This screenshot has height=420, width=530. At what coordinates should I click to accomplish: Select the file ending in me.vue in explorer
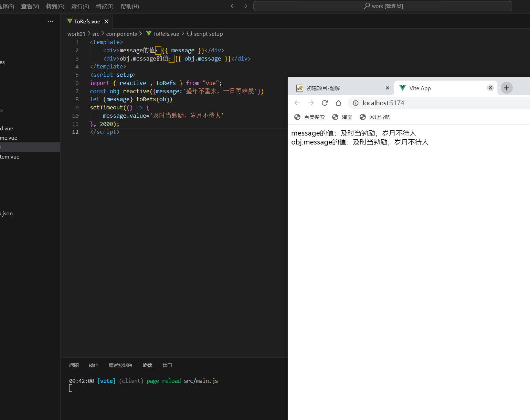pyautogui.click(x=30, y=138)
